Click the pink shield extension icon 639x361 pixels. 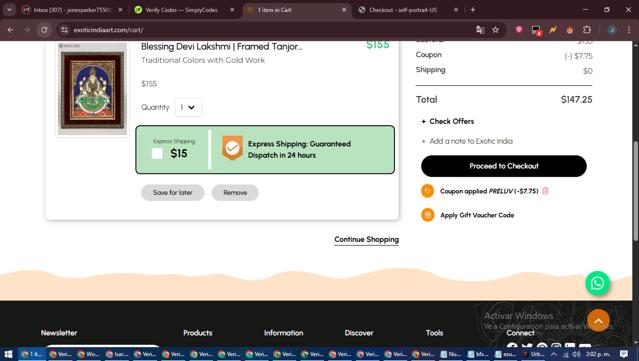pos(518,30)
